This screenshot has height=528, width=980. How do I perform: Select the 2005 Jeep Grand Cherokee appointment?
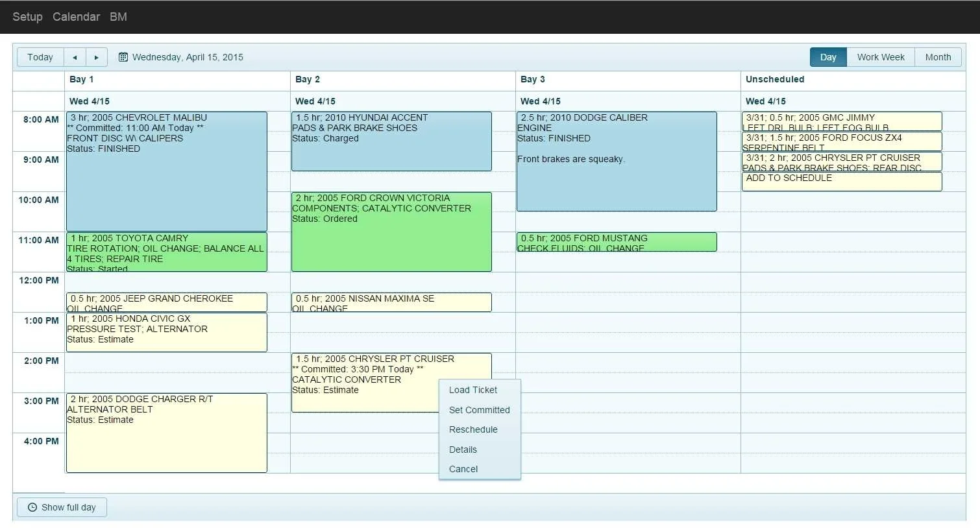click(167, 302)
